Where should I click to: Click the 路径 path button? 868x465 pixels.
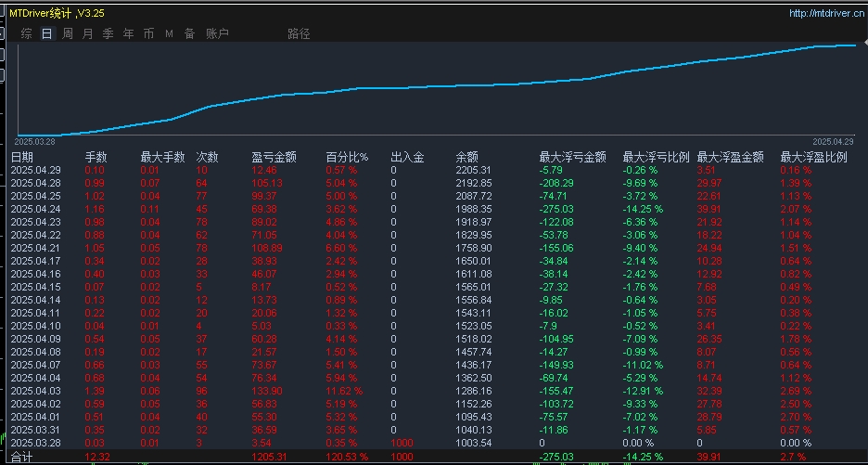[x=299, y=33]
